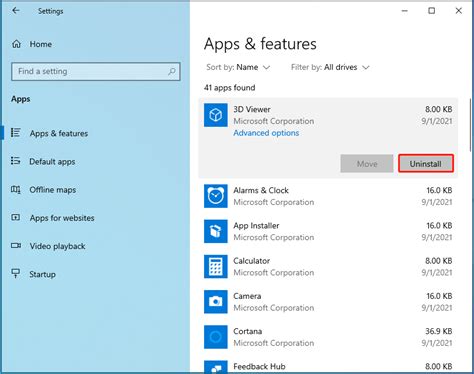
Task: Select the Offline maps sidebar icon
Action: [x=16, y=190]
